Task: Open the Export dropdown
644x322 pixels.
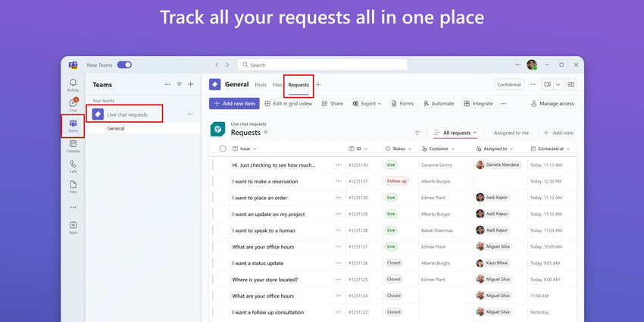Action: pos(367,104)
